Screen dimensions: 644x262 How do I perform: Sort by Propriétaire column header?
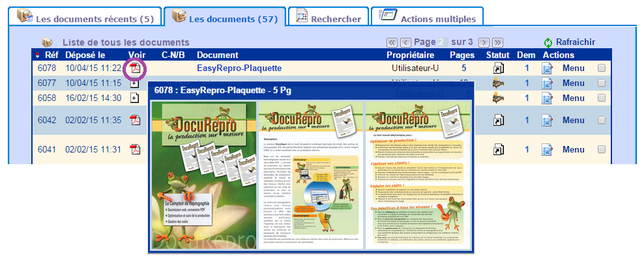[410, 55]
